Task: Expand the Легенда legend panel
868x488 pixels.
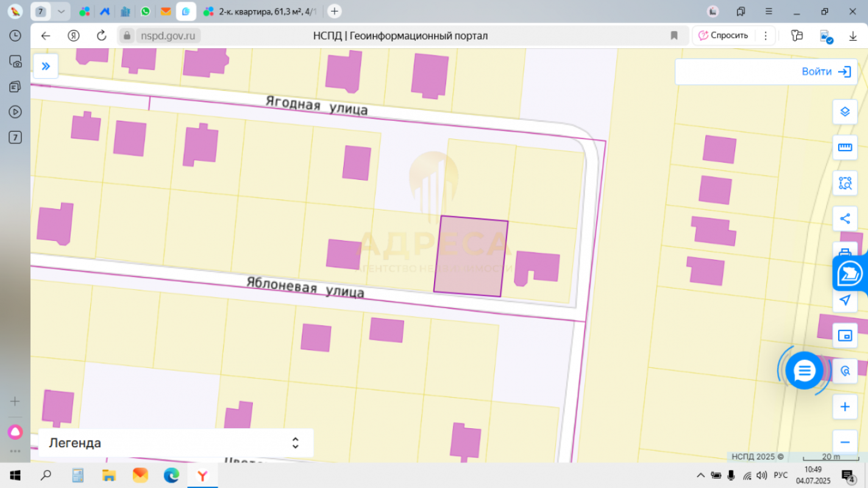Action: click(176, 443)
